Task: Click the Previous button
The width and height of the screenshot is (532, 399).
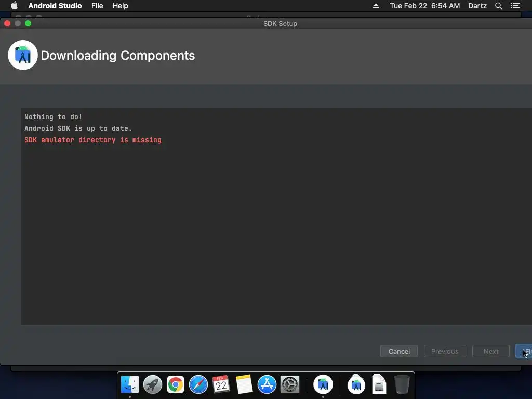Action: (x=445, y=352)
